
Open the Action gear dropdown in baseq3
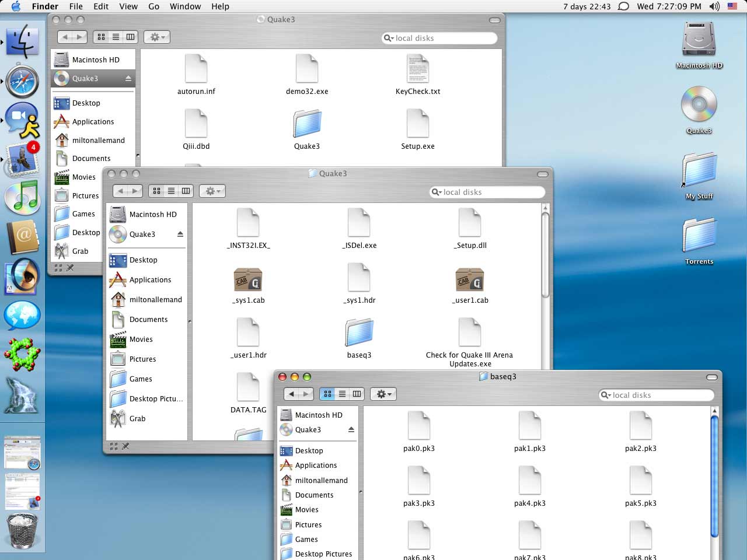(x=383, y=394)
